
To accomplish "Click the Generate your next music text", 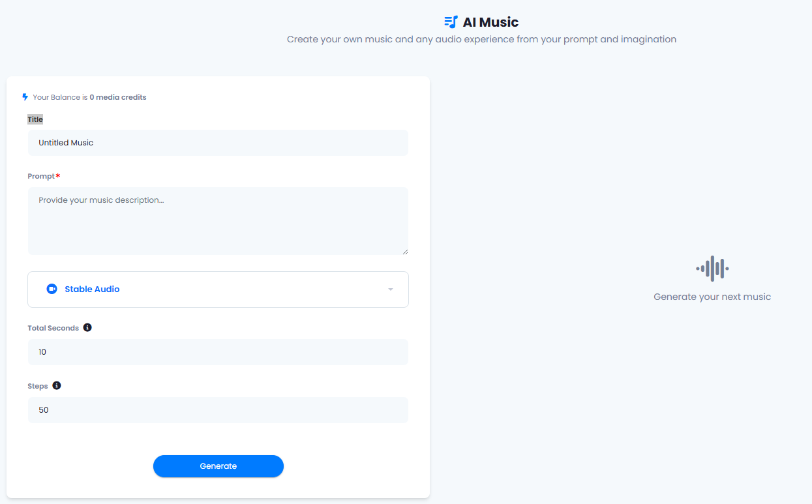I will (x=712, y=297).
